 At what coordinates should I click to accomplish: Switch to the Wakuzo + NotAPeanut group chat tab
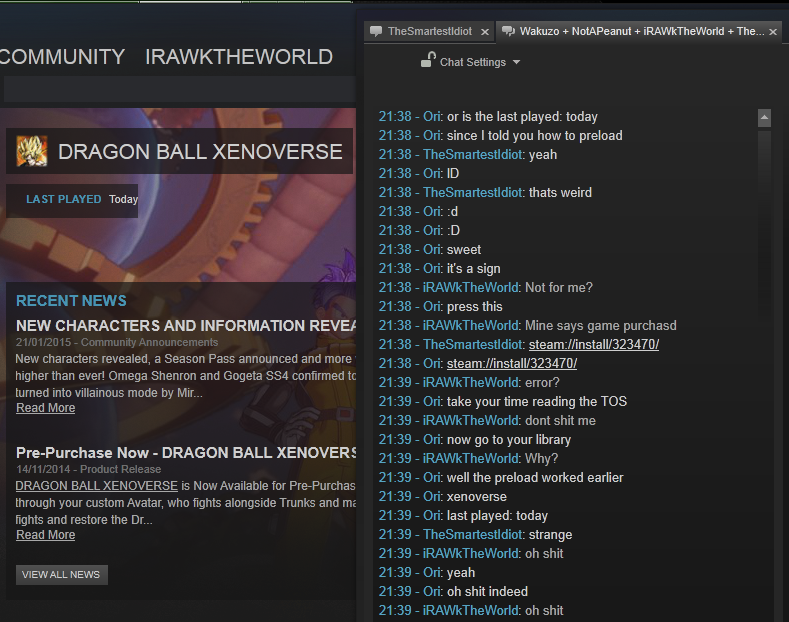(641, 31)
